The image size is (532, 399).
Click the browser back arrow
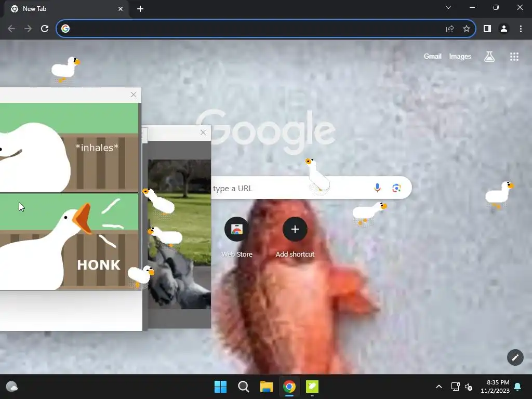(11, 29)
